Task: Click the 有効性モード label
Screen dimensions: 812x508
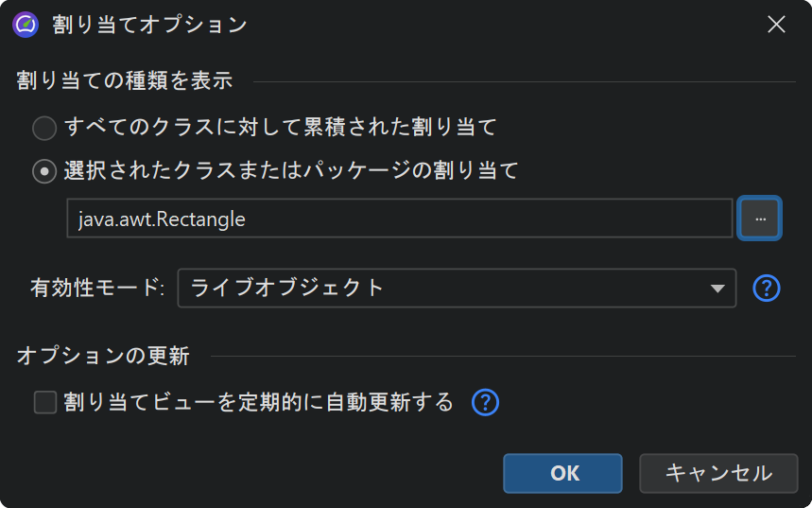Action: [x=97, y=288]
